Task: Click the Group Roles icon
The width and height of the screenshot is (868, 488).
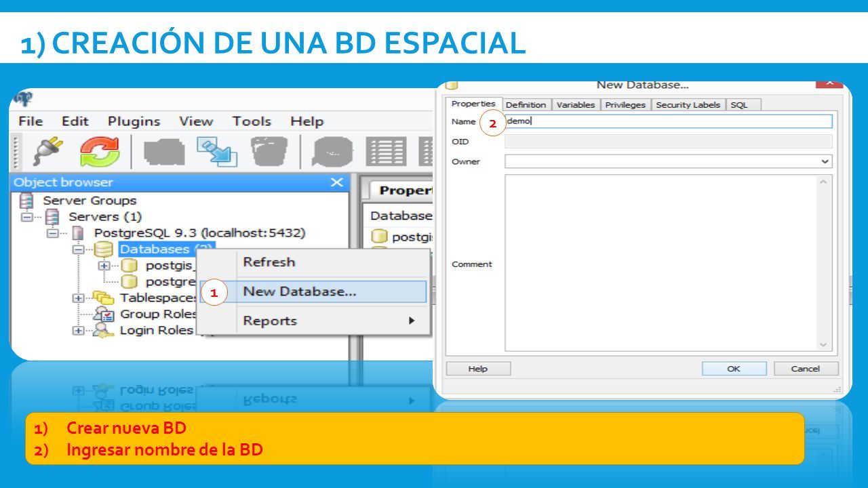Action: [104, 314]
